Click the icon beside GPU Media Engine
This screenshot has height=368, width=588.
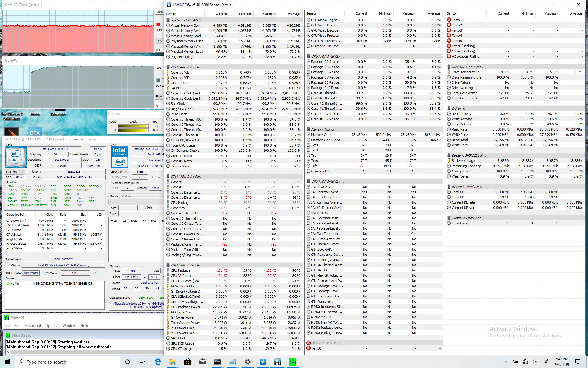click(x=308, y=20)
